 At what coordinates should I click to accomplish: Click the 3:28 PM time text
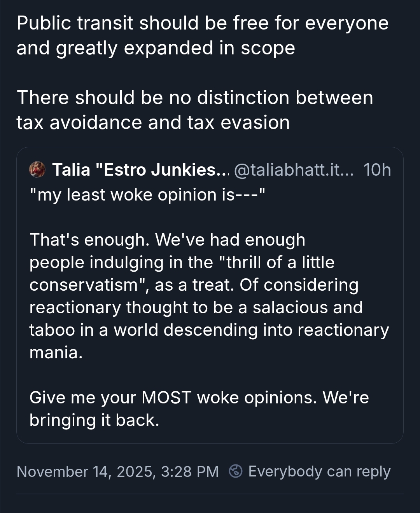pos(189,471)
